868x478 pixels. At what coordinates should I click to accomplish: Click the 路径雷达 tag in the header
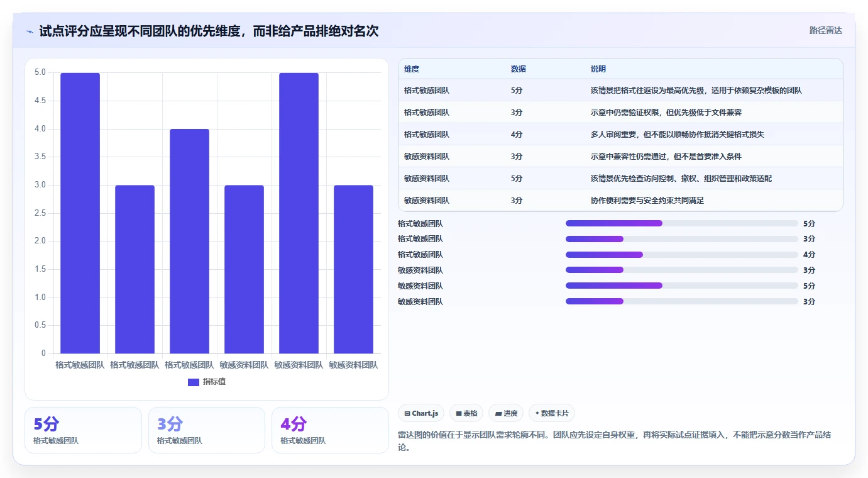[x=825, y=30]
